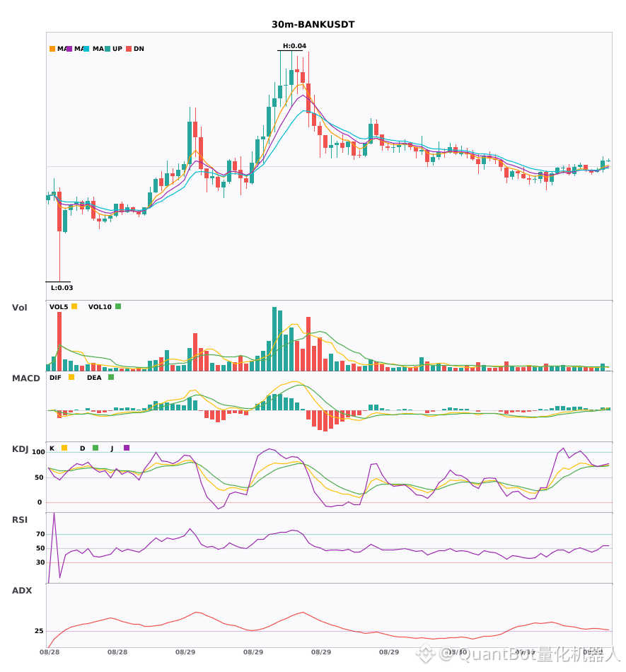Click the cyan MA legend swatch
Viewport: 626px width, 672px height.
point(86,49)
